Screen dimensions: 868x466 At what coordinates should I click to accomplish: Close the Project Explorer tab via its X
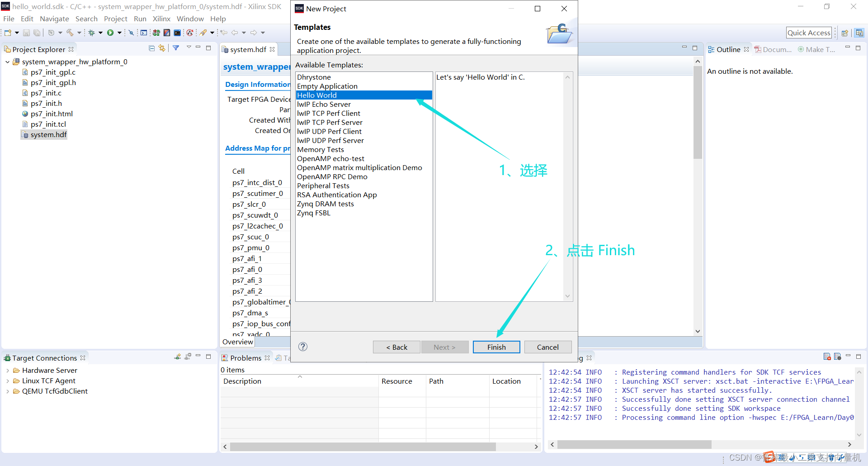pyautogui.click(x=71, y=49)
